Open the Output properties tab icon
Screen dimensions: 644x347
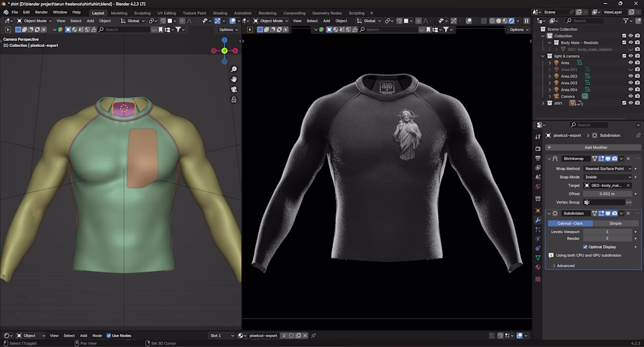[538, 158]
